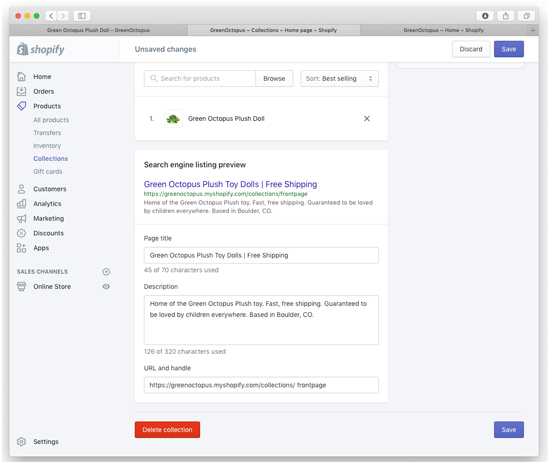Open the Customers person icon
Image resolution: width=550 pixels, height=464 pixels.
(x=21, y=189)
